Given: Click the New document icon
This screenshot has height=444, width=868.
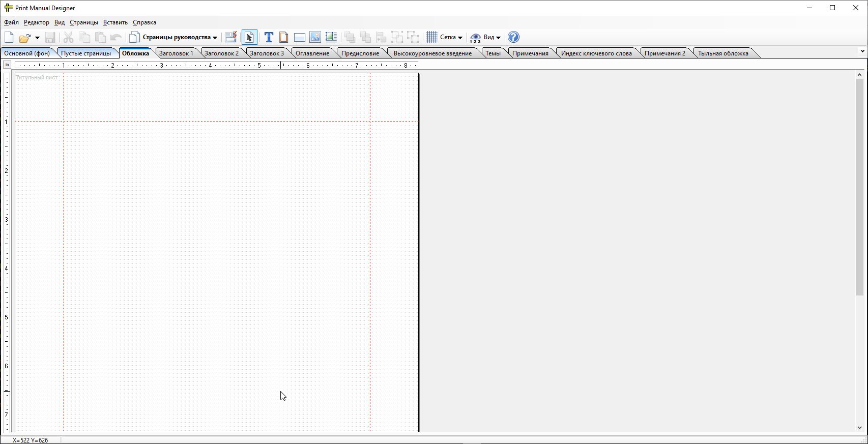Looking at the screenshot, I should pyautogui.click(x=9, y=37).
